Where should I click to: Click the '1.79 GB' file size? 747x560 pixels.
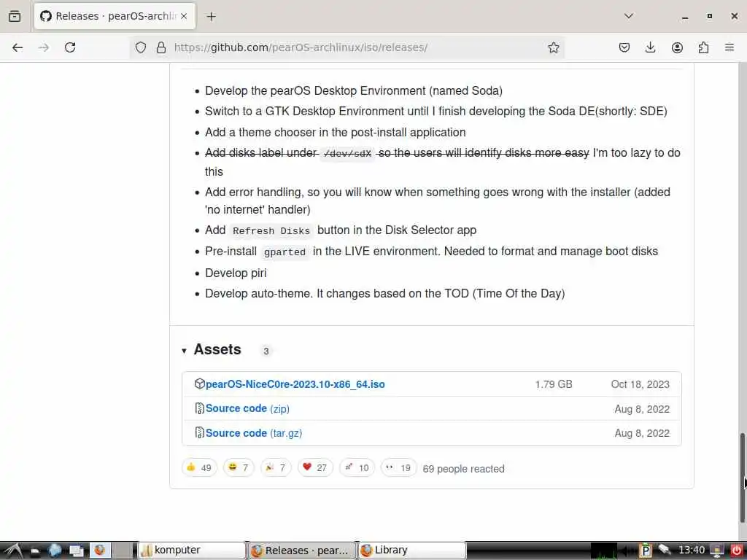554,384
